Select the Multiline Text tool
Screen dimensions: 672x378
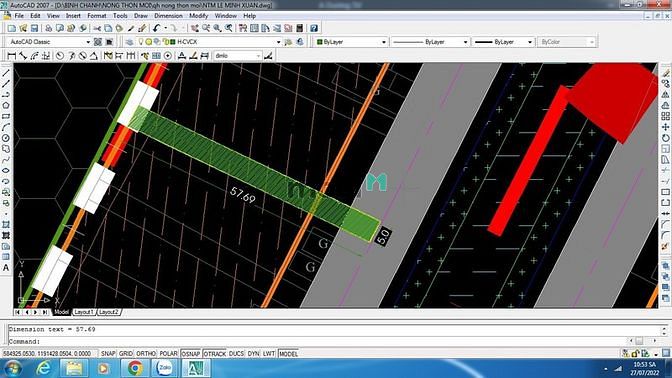tap(6, 268)
